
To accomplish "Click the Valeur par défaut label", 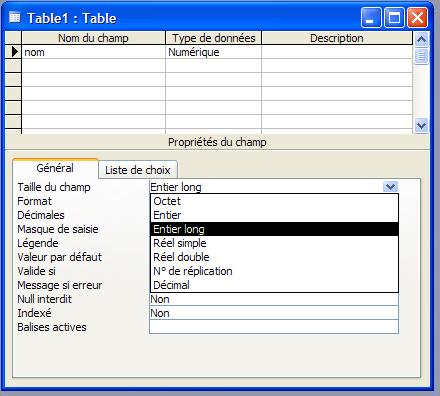I will pos(60,257).
